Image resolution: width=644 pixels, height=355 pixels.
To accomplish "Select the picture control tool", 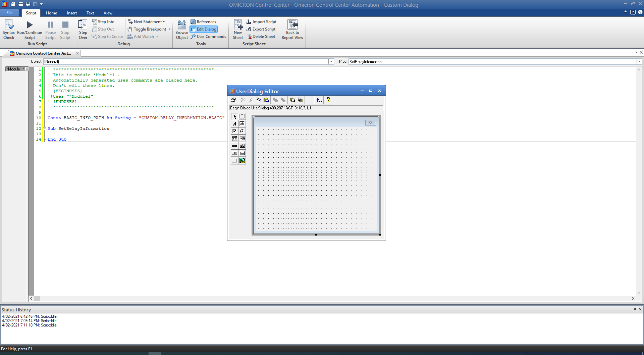I will pos(242,160).
